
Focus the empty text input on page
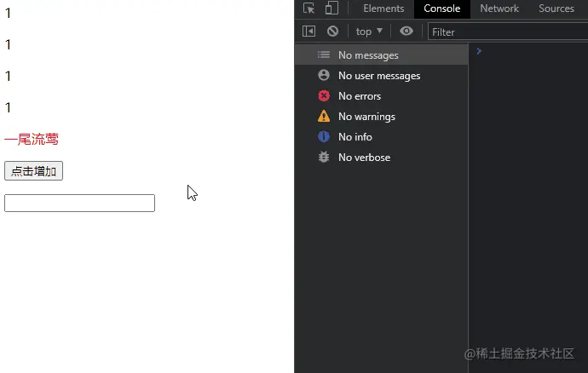pyautogui.click(x=79, y=203)
